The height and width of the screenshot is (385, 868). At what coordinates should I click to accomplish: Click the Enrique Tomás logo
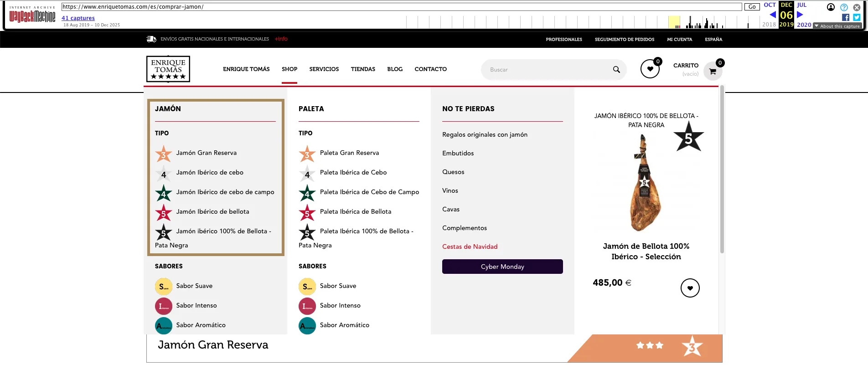point(168,69)
